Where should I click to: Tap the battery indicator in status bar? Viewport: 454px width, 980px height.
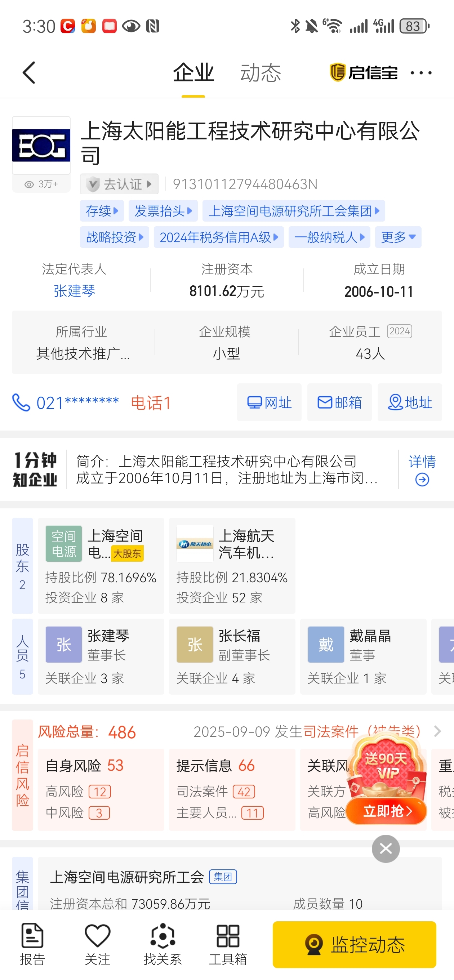pos(414,26)
